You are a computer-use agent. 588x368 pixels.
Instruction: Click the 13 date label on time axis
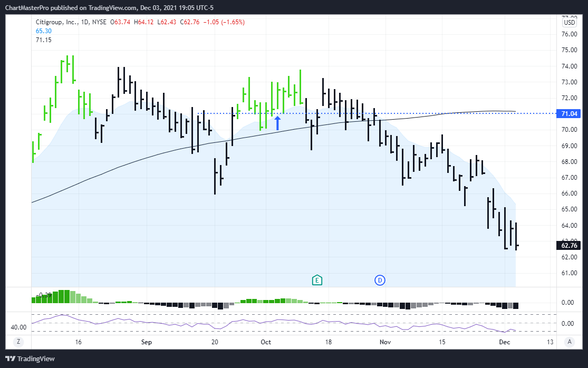tap(550, 342)
